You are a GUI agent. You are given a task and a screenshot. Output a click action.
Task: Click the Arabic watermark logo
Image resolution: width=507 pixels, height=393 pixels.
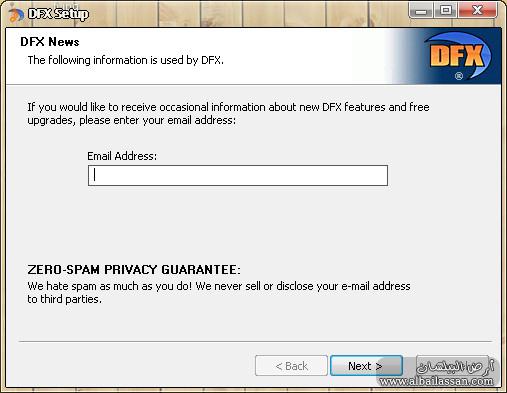tap(455, 366)
